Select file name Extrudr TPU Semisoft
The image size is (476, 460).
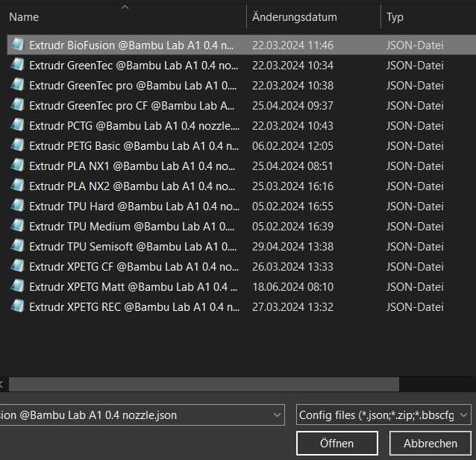pyautogui.click(x=133, y=247)
